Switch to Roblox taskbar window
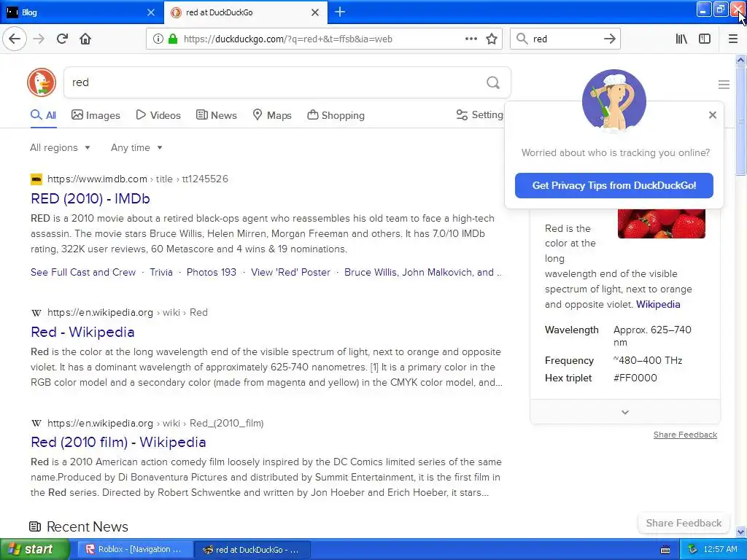This screenshot has height=560, width=747. 135,550
